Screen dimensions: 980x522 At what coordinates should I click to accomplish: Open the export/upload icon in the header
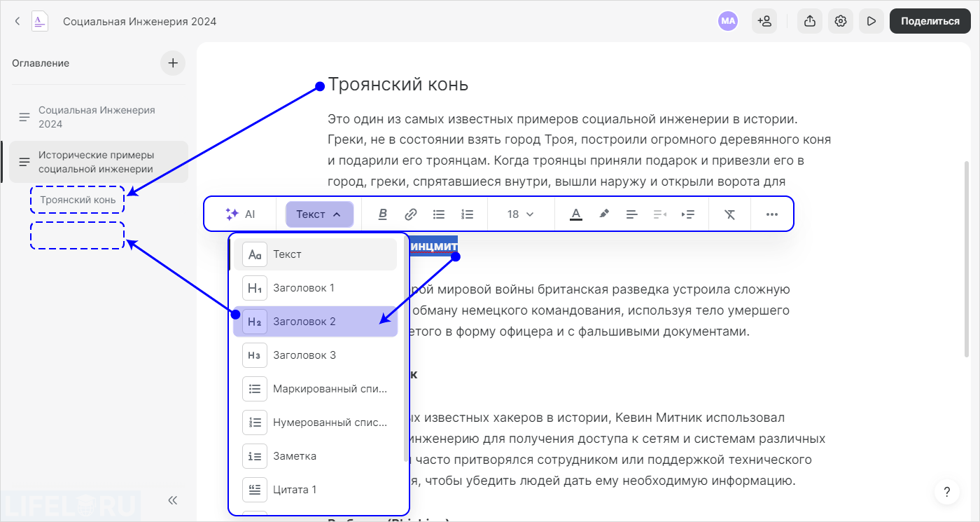(x=809, y=21)
